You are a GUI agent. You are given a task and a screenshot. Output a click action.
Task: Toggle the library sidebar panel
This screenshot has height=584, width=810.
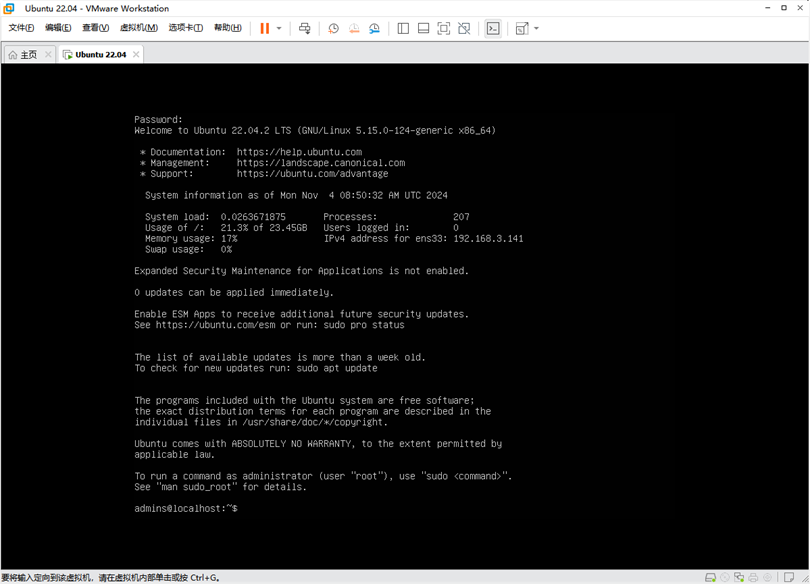pos(403,28)
